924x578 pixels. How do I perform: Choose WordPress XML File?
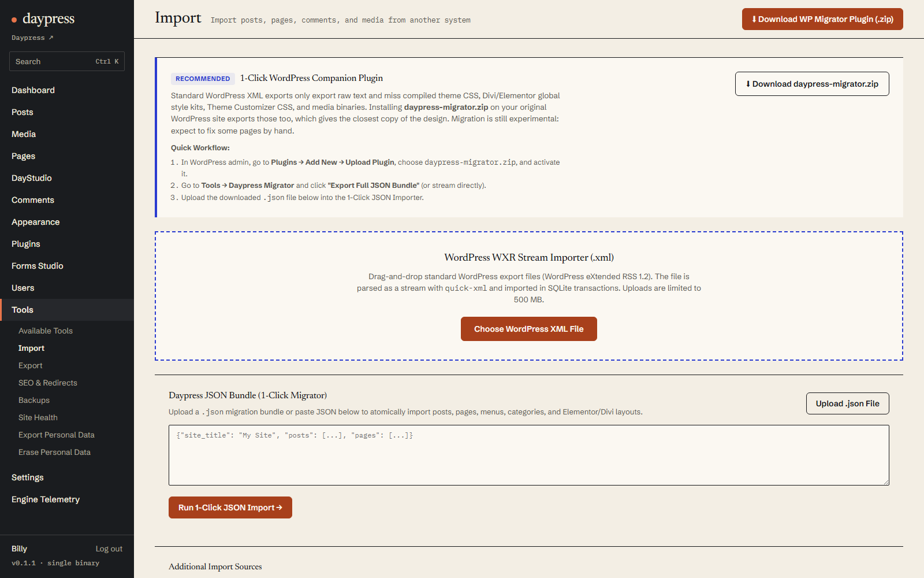(529, 329)
